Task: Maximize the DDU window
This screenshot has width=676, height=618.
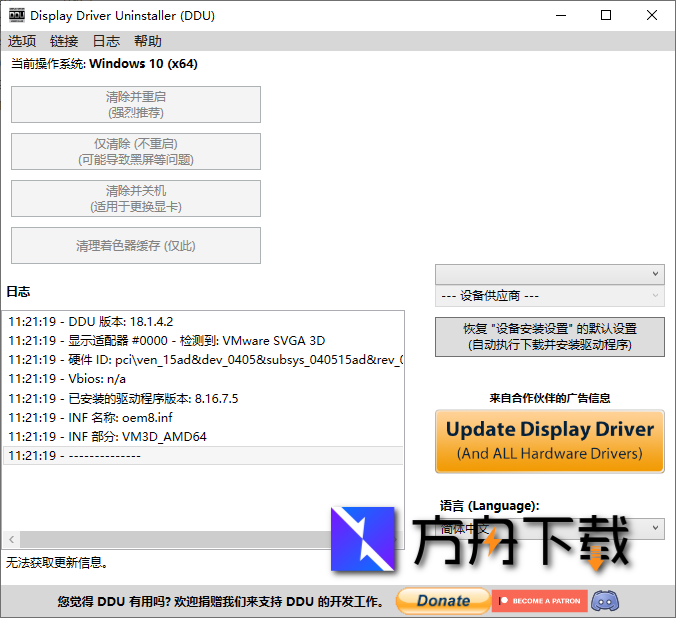Action: [606, 16]
